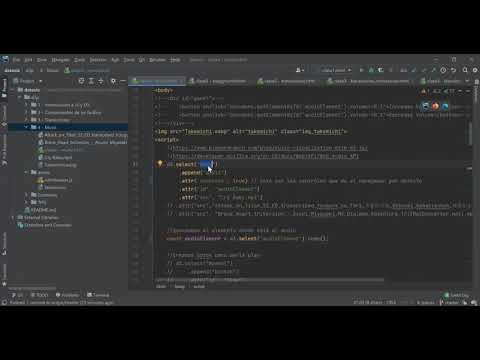Expand the '2 - Componentes' folder
This screenshot has width=480, height=360.
click(26, 112)
